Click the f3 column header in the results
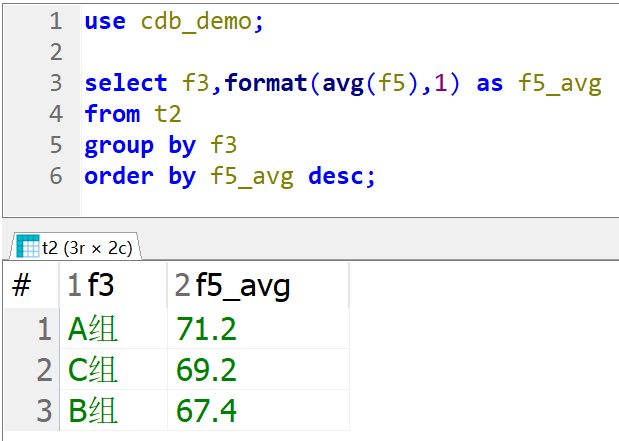619x441 pixels. 102,287
